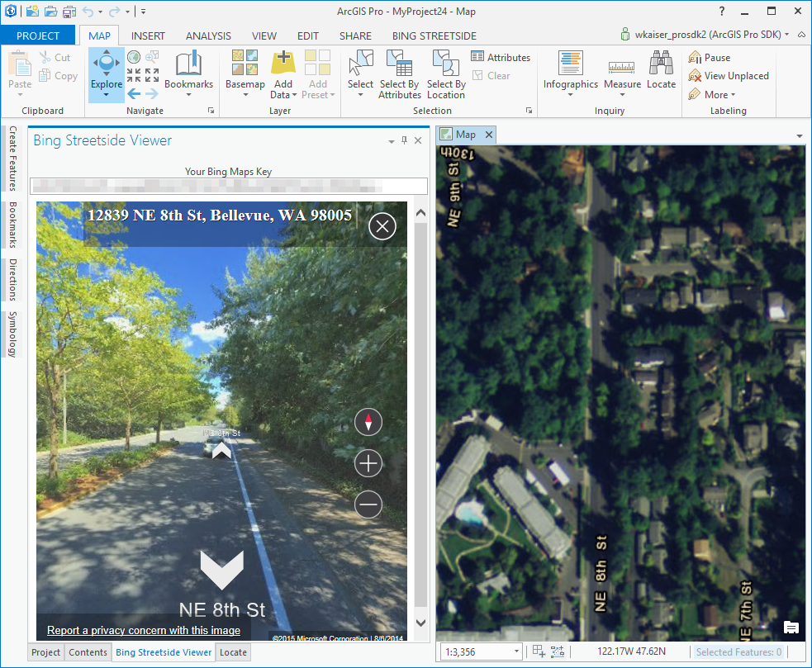Switch to the VIEW ribbon tab
This screenshot has height=668, width=812.
pos(264,36)
